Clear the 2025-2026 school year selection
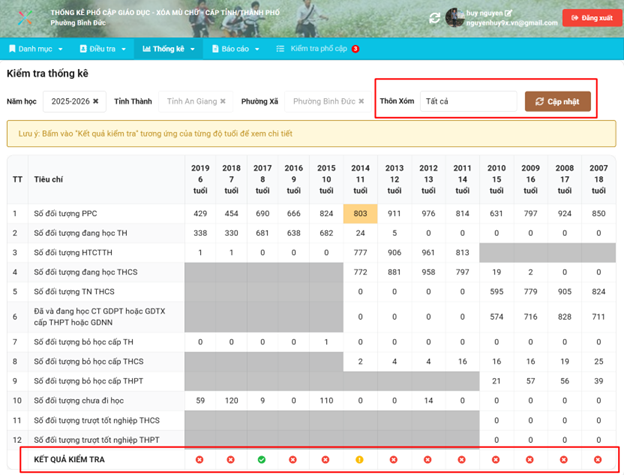 97,101
